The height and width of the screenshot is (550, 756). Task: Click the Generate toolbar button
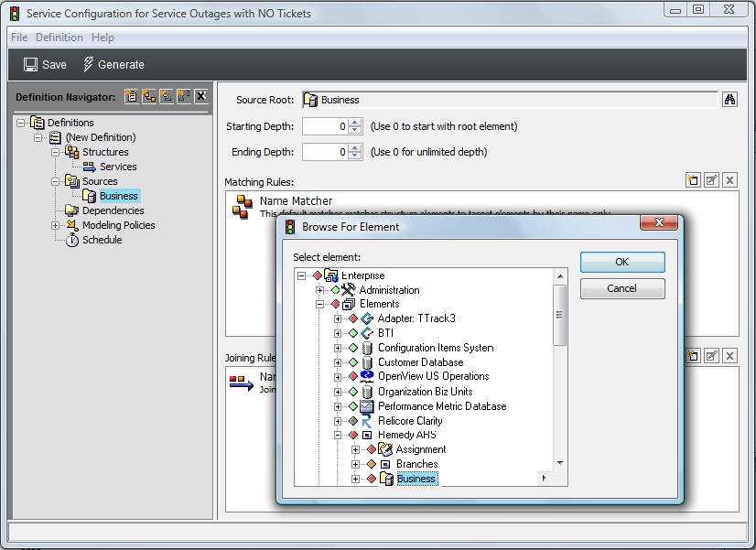(x=113, y=65)
